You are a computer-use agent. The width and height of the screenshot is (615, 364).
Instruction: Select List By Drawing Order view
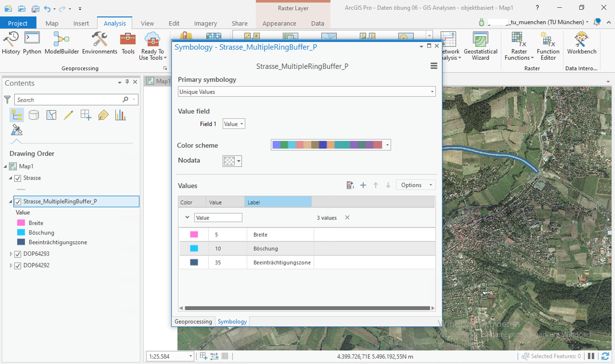point(16,115)
